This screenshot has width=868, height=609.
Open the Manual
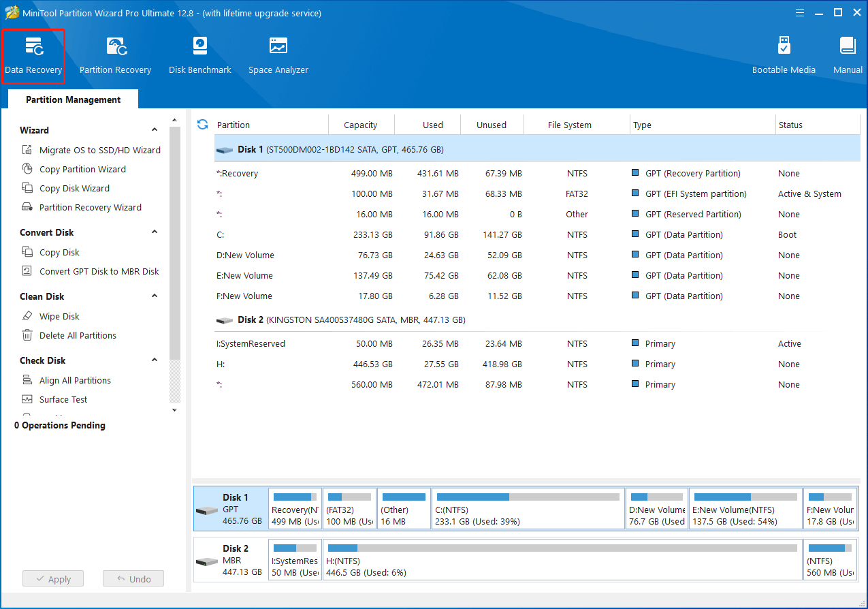pyautogui.click(x=848, y=56)
